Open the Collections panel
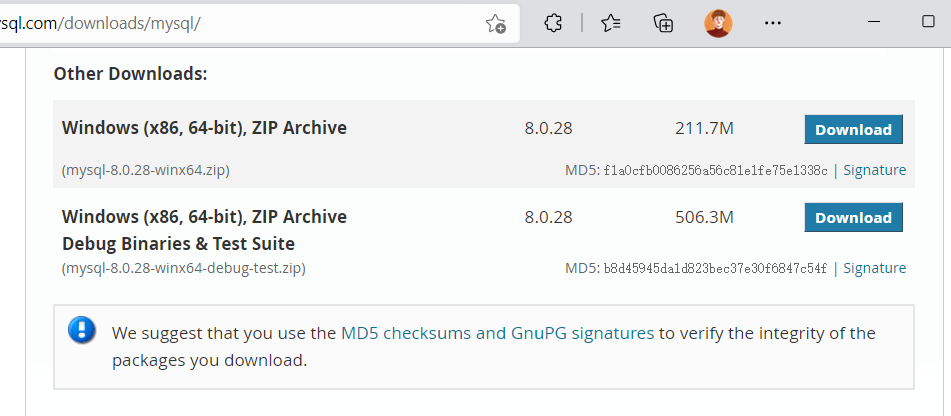This screenshot has width=951, height=416. (664, 23)
